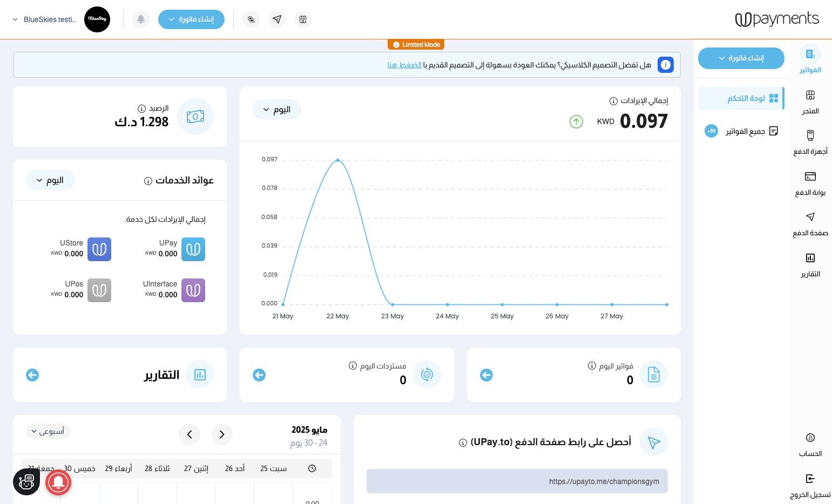
Task: Open بوابة الدفع payment gateway in sidebar
Action: click(810, 183)
